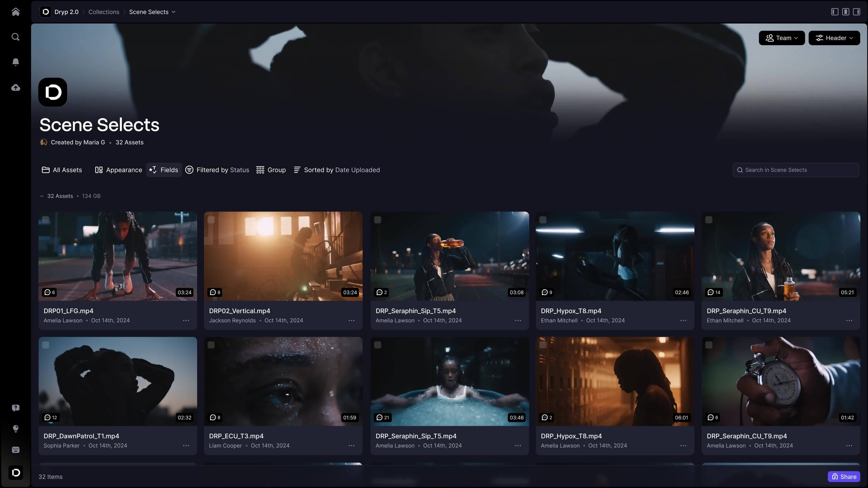Tick checkbox on DRP_ECU_T3.mp4 card
Image resolution: width=868 pixels, height=488 pixels.
click(x=211, y=345)
